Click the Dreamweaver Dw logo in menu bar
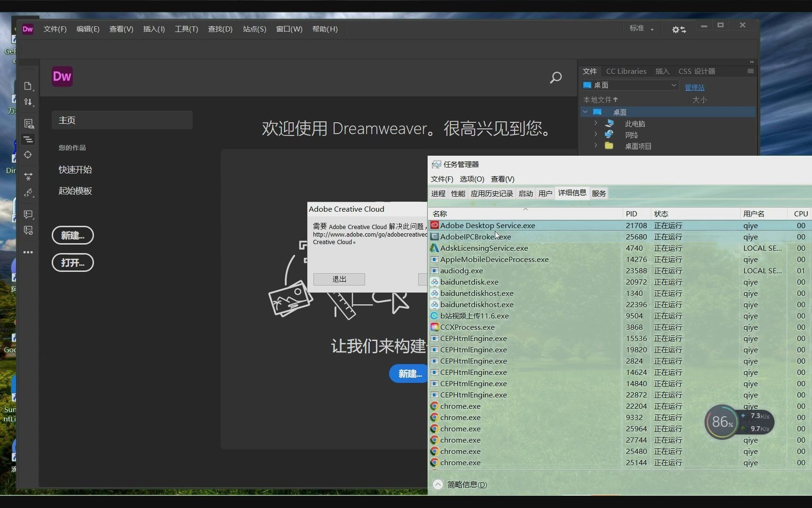This screenshot has width=812, height=508. [28, 29]
